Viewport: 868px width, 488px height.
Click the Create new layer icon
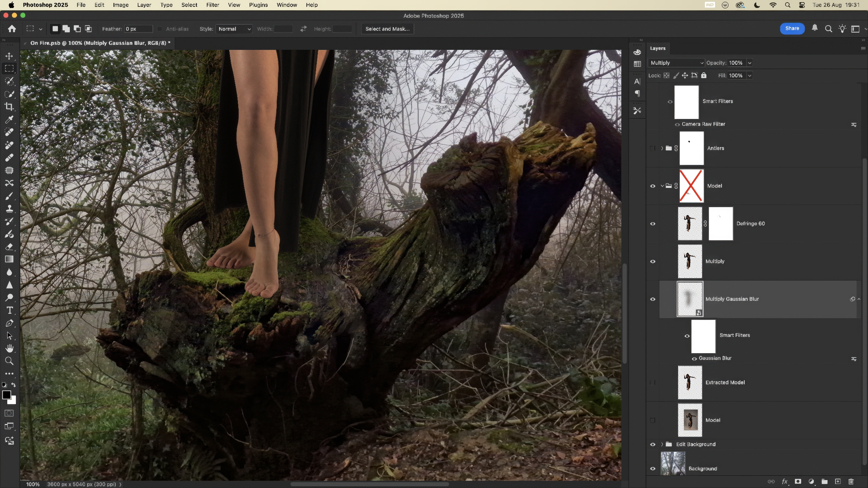[838, 481]
